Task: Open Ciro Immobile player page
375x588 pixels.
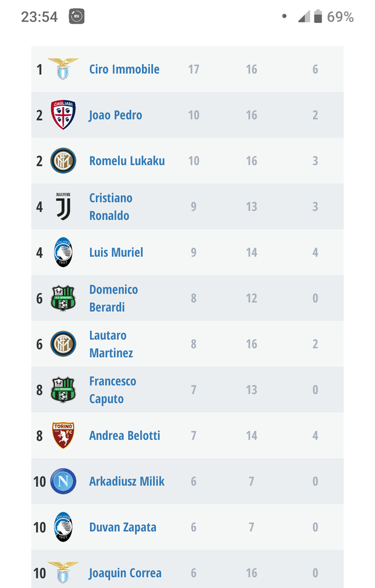Action: 124,69
